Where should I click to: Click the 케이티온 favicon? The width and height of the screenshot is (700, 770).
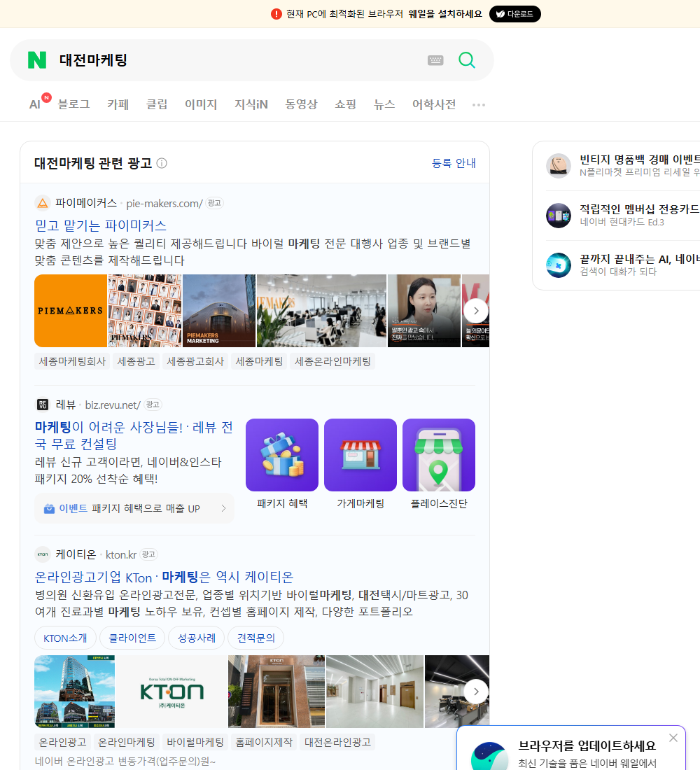point(43,554)
